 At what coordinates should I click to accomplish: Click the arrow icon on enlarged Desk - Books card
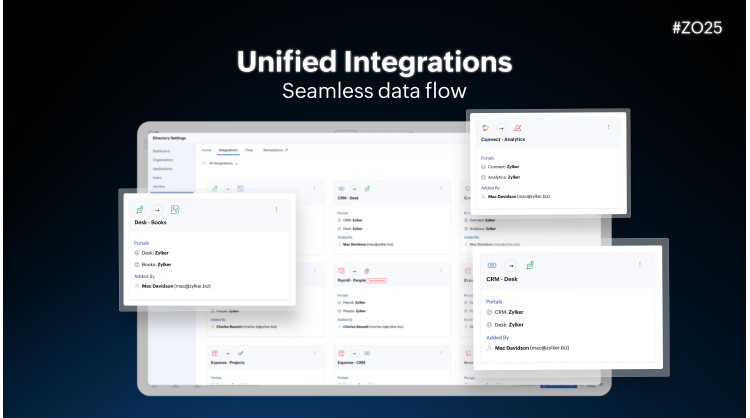pos(157,210)
